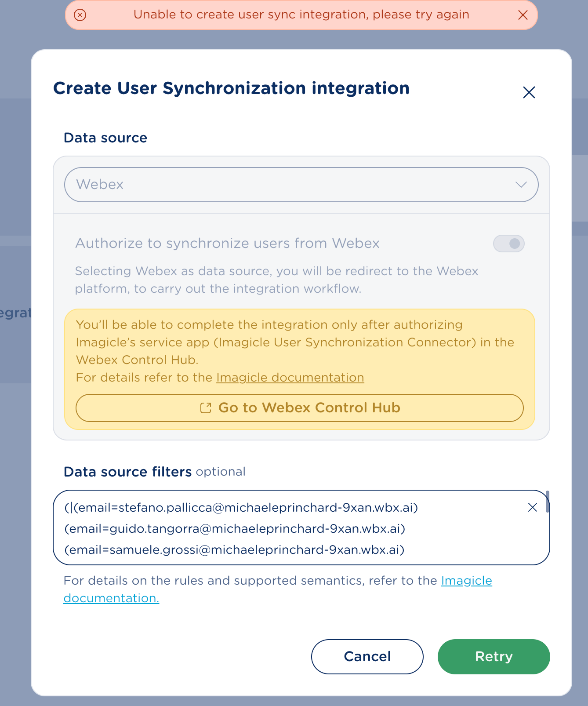Dismiss the error notification with its X
The width and height of the screenshot is (588, 706).
[x=523, y=15]
